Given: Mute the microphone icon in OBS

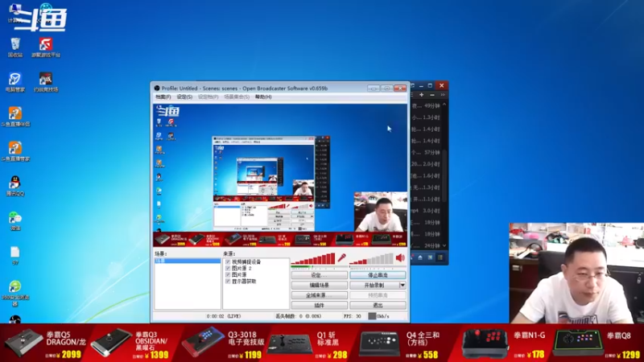Looking at the screenshot, I should click(341, 258).
